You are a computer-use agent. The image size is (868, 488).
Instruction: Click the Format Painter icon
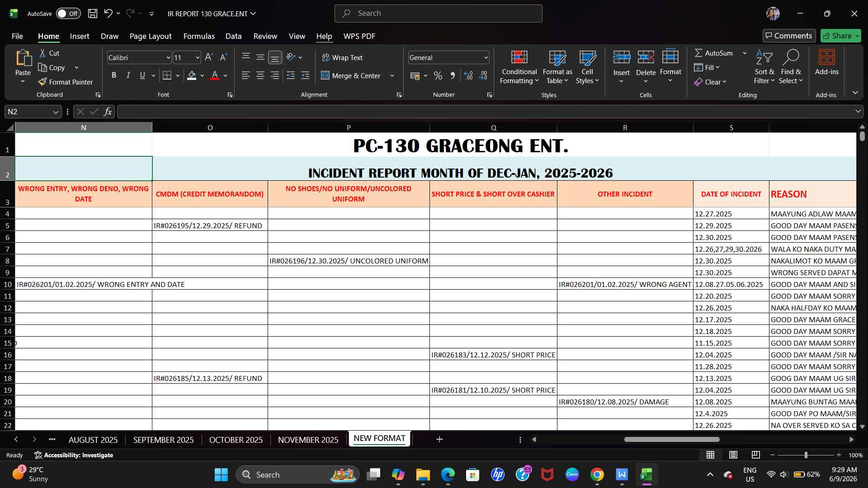(42, 82)
